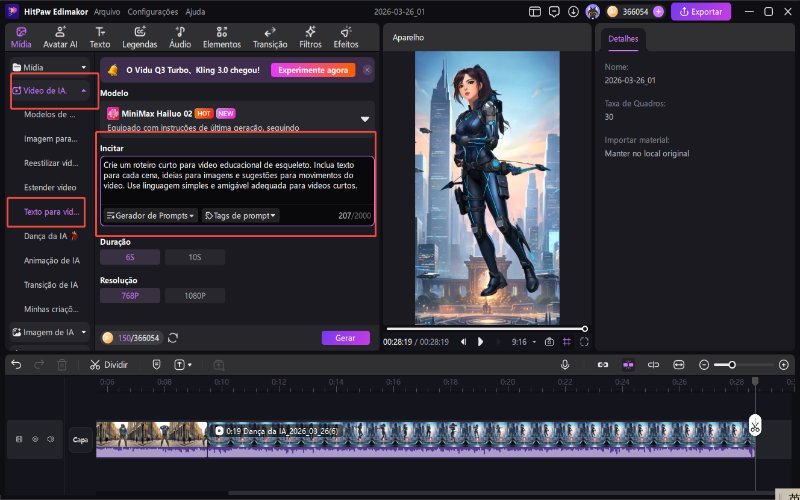Expand the Tags de prompt dropdown

point(240,215)
